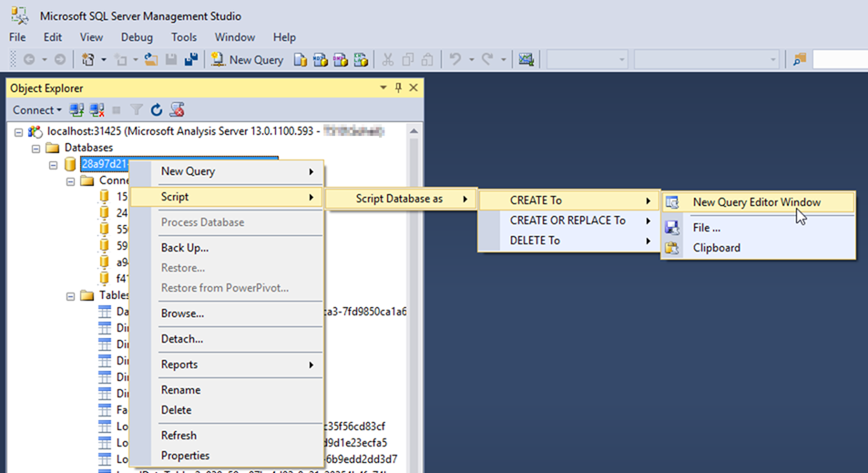This screenshot has width=868, height=473.
Task: Choose Browse... in context menu
Action: pos(227,313)
